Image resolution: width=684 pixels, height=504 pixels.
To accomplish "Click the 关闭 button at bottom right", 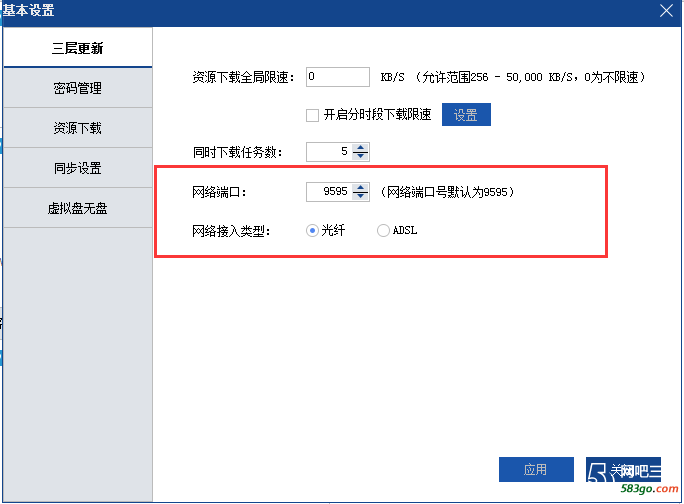I will click(623, 469).
